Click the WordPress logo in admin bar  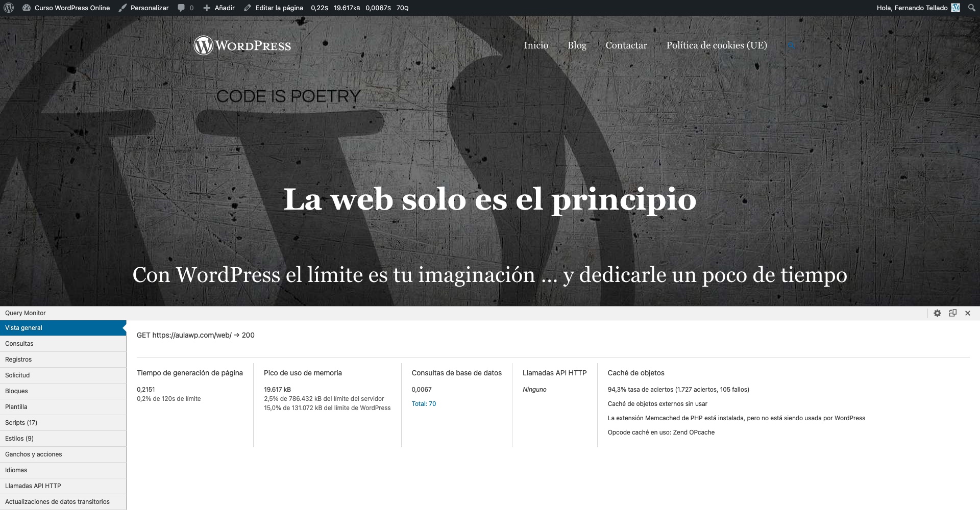click(x=9, y=8)
